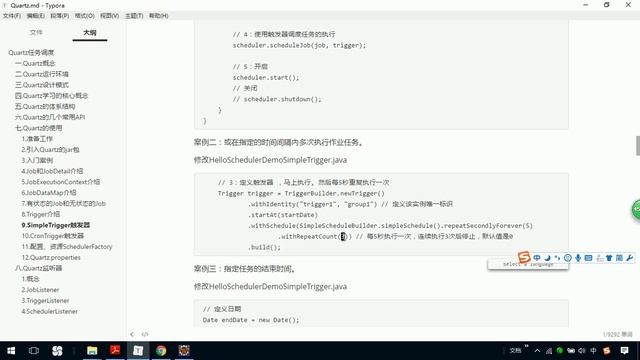640x360 pixels.
Task: Jump to 2.JobListener in outline
Action: 40,290
